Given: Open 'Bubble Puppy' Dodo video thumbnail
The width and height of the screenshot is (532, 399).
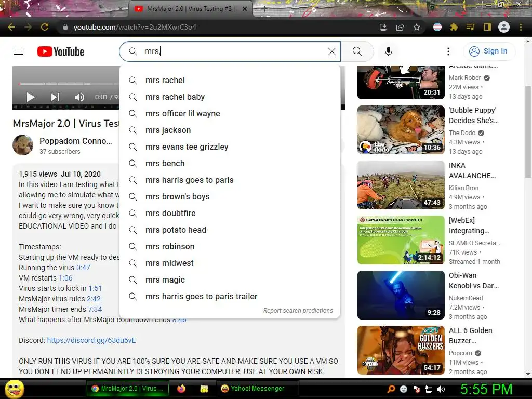Looking at the screenshot, I should pyautogui.click(x=401, y=130).
